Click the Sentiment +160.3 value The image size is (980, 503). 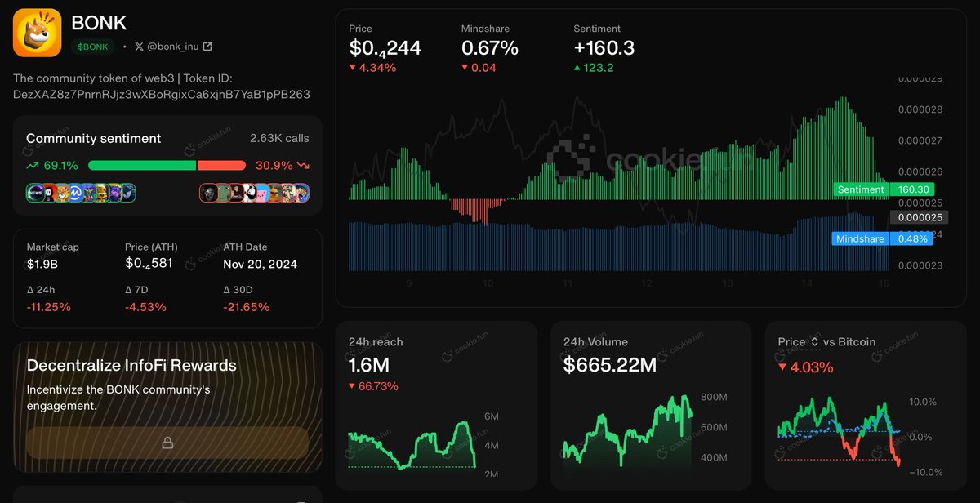pyautogui.click(x=604, y=48)
